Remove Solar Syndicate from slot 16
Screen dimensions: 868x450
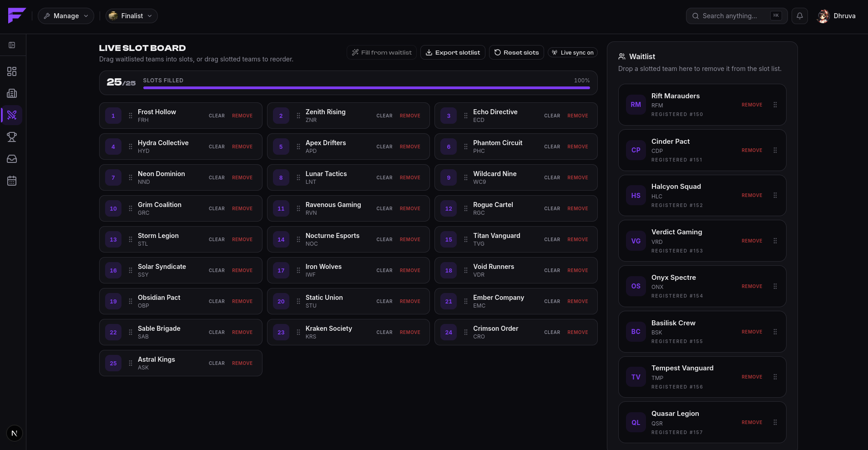click(x=242, y=270)
